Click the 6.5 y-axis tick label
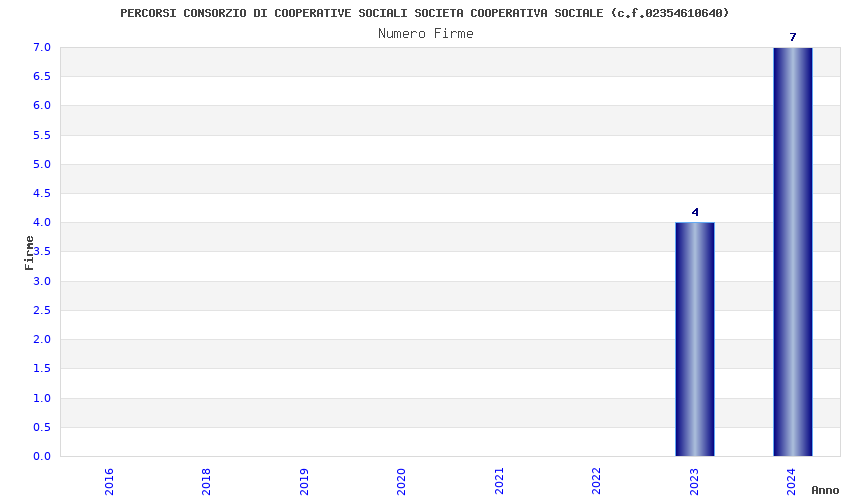This screenshot has width=850, height=500. [42, 76]
